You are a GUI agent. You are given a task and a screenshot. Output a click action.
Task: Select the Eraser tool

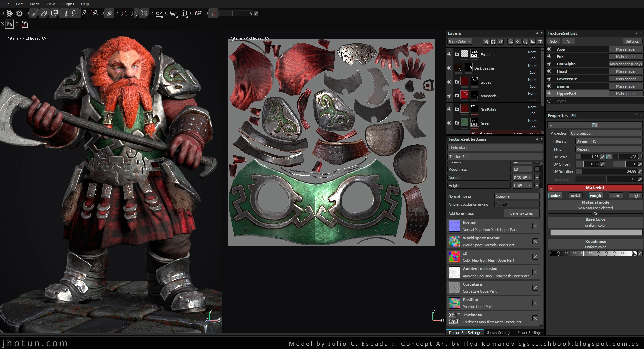44,13
